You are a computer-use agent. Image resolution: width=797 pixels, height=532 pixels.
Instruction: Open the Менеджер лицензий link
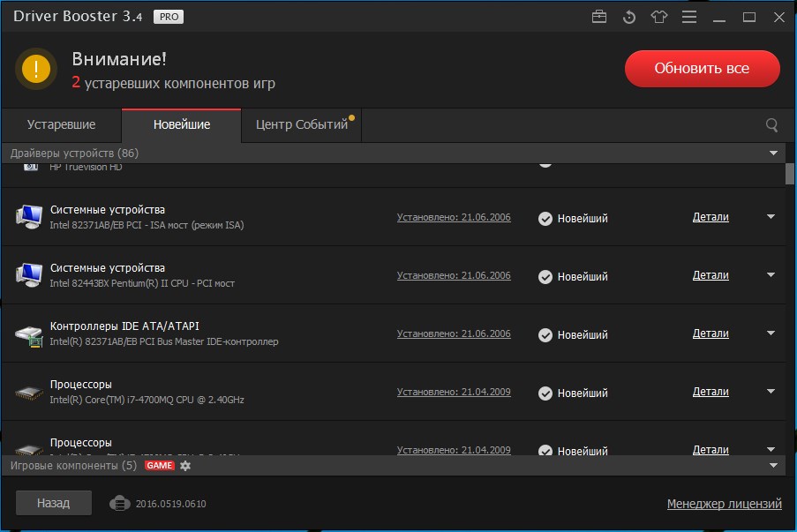pyautogui.click(x=725, y=504)
